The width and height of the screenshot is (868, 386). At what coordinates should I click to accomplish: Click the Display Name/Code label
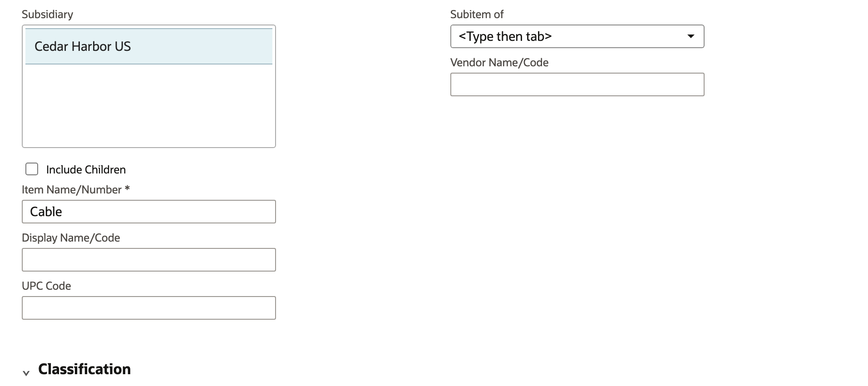pyautogui.click(x=71, y=238)
